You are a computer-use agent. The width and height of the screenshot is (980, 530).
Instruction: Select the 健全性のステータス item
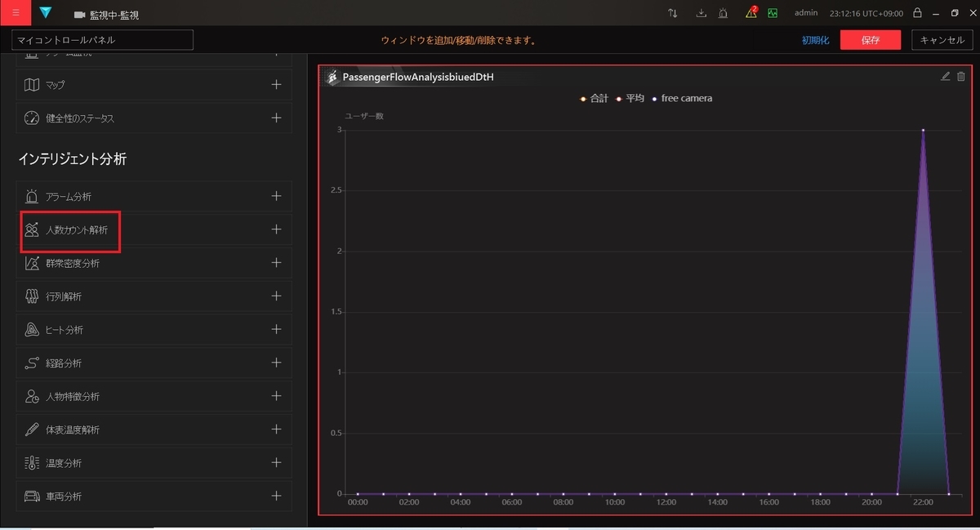pyautogui.click(x=154, y=118)
